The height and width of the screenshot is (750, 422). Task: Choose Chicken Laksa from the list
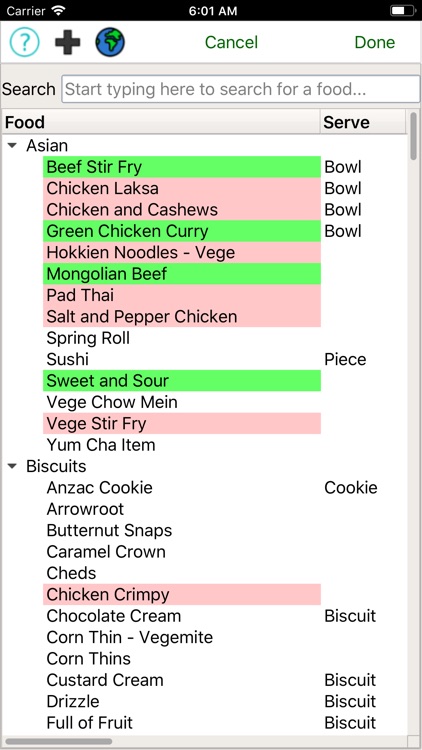[182, 188]
